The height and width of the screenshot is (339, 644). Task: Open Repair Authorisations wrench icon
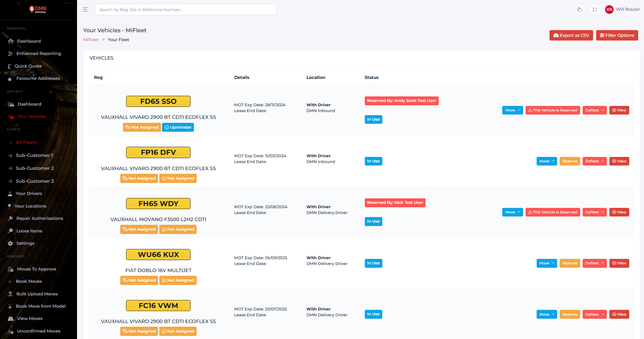(x=10, y=218)
